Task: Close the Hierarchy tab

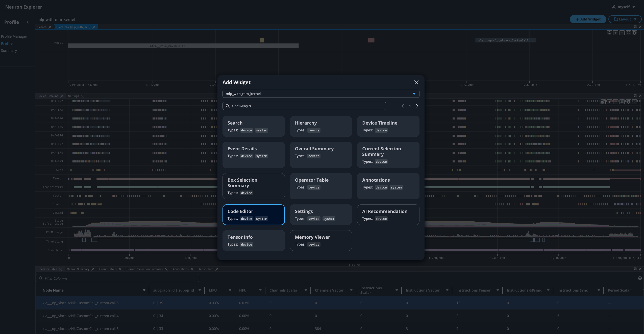Action: (94, 27)
